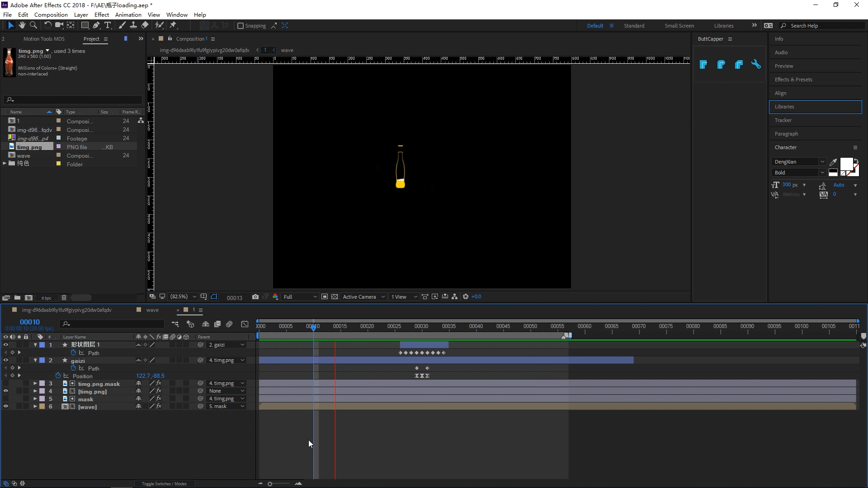Select the Zoom tool in toolbar
This screenshot has height=488, width=868.
[33, 25]
